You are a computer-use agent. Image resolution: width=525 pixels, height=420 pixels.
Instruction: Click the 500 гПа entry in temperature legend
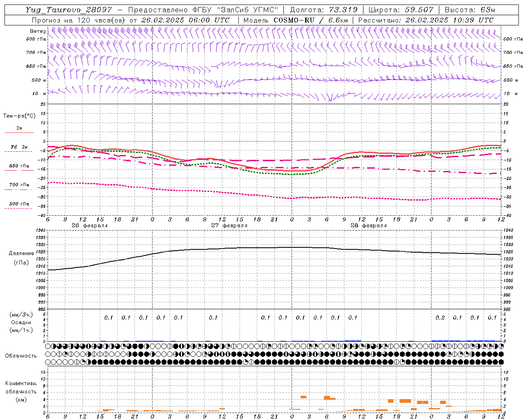pos(19,203)
